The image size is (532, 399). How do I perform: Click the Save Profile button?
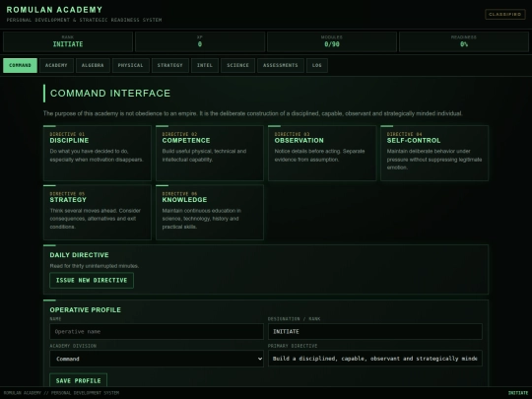79,380
